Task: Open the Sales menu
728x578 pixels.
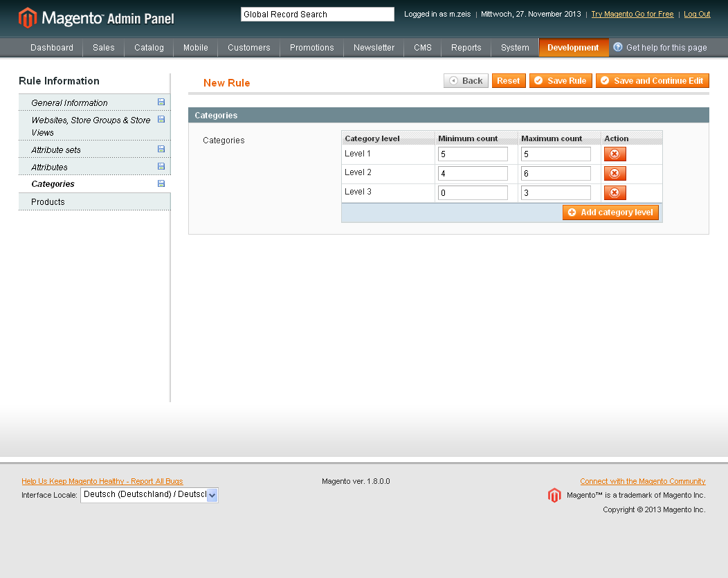Action: point(104,47)
